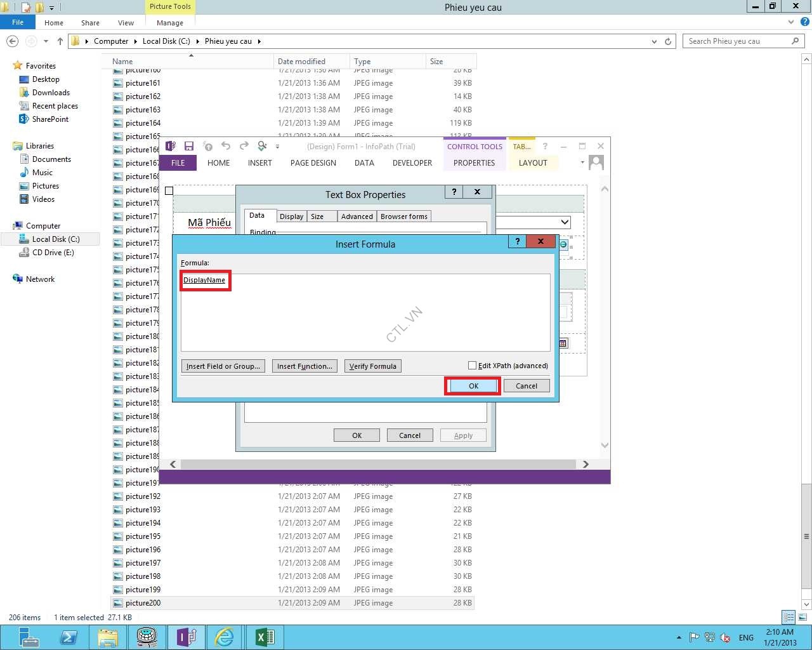812x650 pixels.
Task: Click the Redo arrow in InfoPath
Action: (244, 146)
